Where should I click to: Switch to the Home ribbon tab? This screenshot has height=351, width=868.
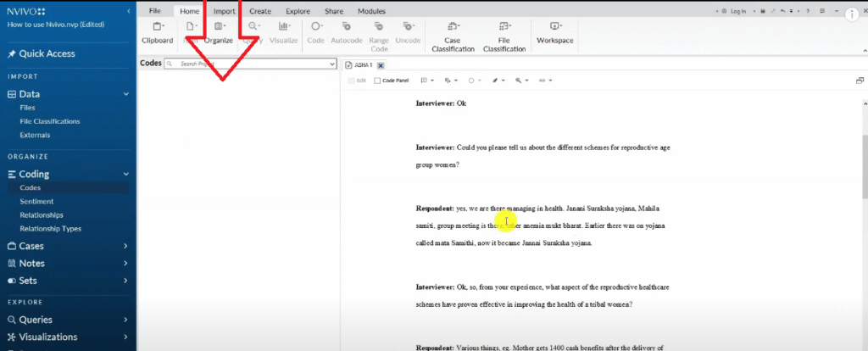[x=189, y=11]
